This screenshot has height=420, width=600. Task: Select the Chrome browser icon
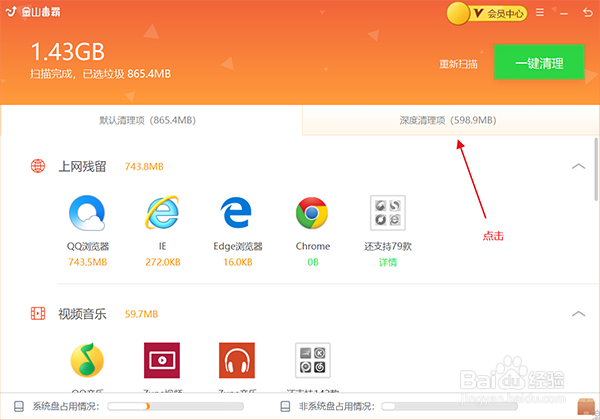point(312,213)
